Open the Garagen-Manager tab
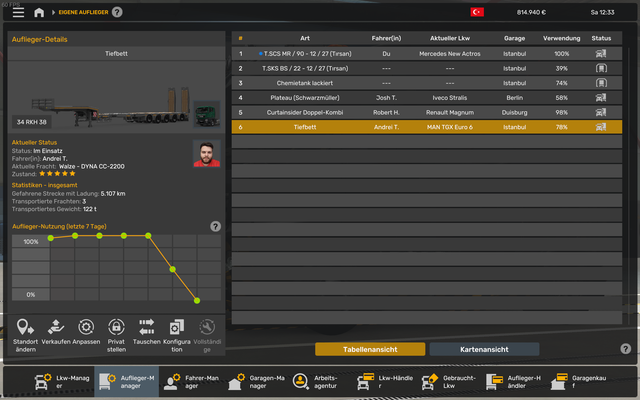Image resolution: width=640 pixels, height=400 pixels. pyautogui.click(x=256, y=382)
